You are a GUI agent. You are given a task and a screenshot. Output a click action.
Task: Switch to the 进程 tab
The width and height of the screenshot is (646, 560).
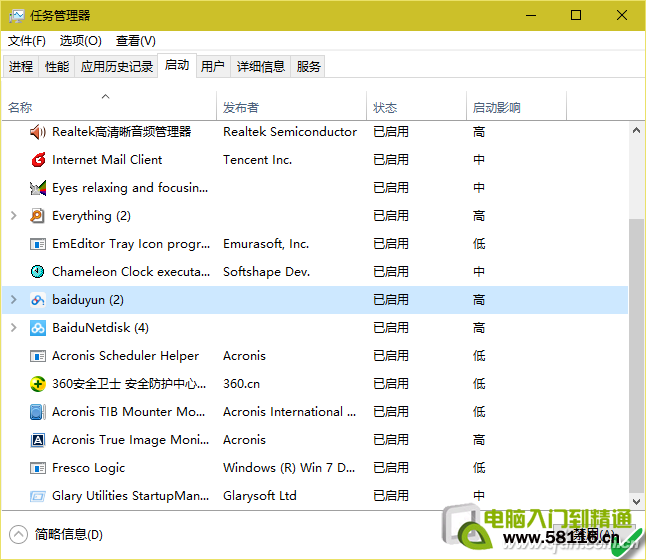(21, 66)
